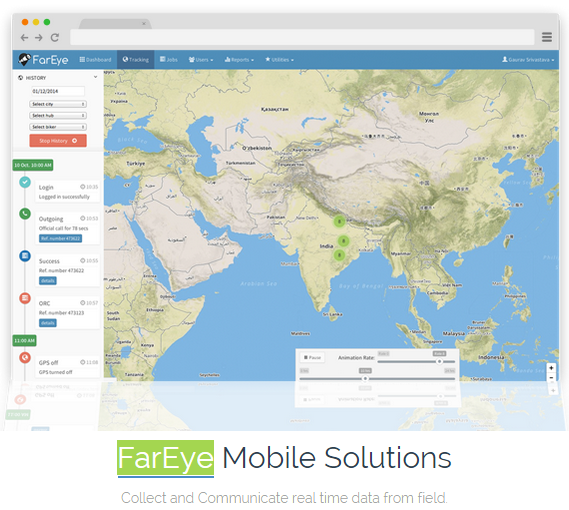Collapse the History panel chevron
This screenshot has width=569, height=510.
pyautogui.click(x=95, y=77)
